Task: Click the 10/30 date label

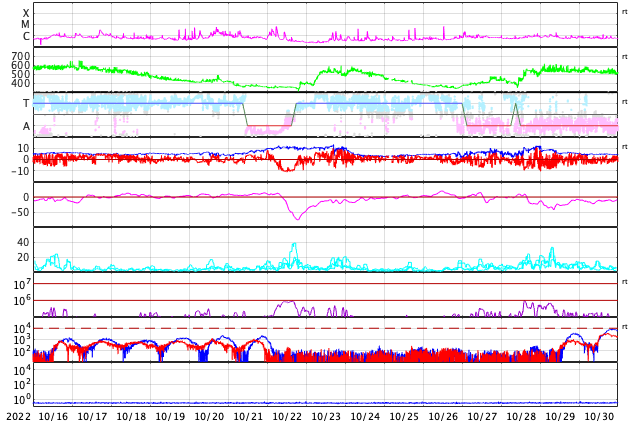Action: coord(599,416)
